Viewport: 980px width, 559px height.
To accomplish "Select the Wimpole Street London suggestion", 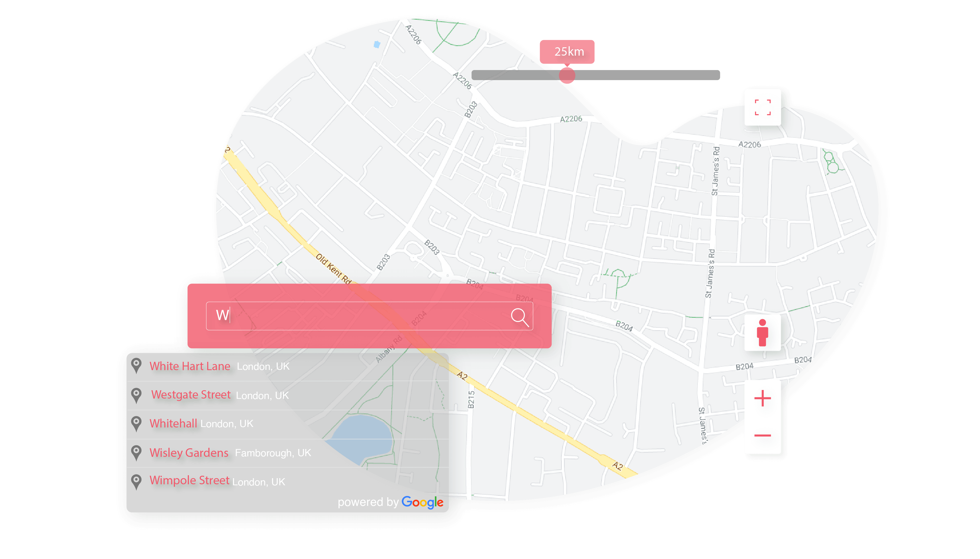I will click(x=189, y=480).
